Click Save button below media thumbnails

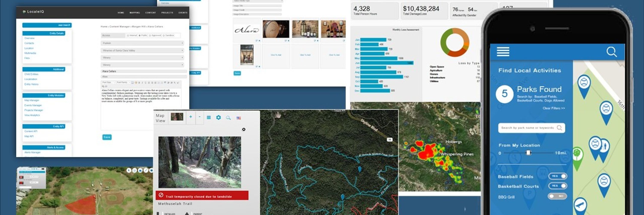click(x=237, y=73)
